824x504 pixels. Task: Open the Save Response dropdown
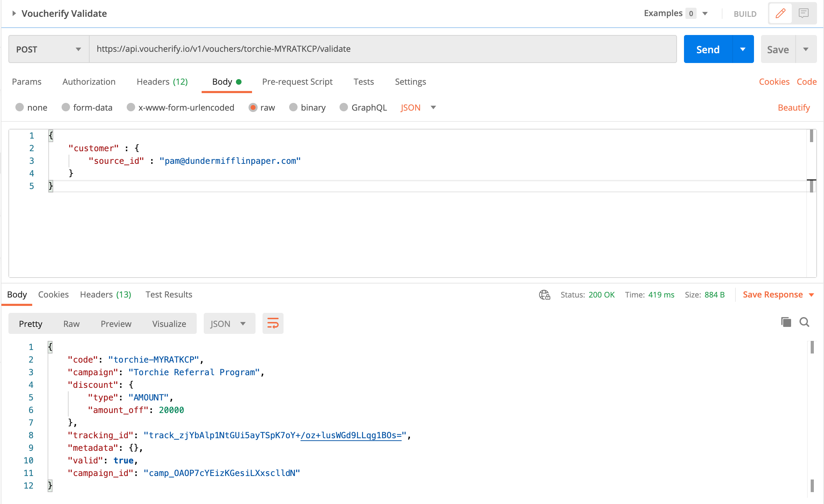click(x=812, y=295)
